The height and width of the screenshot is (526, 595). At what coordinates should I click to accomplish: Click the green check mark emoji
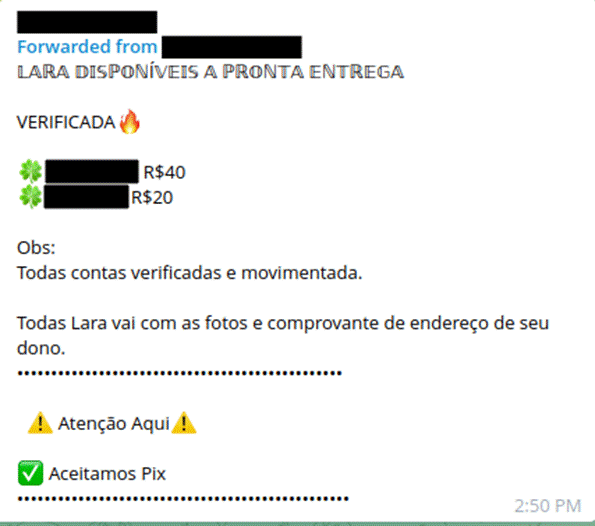pos(30,473)
